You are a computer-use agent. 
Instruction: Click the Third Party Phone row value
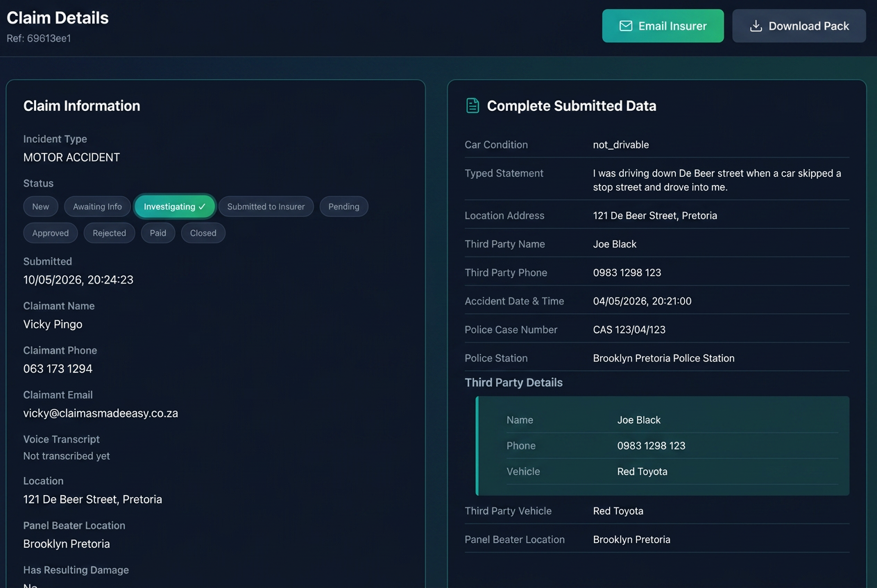(627, 273)
